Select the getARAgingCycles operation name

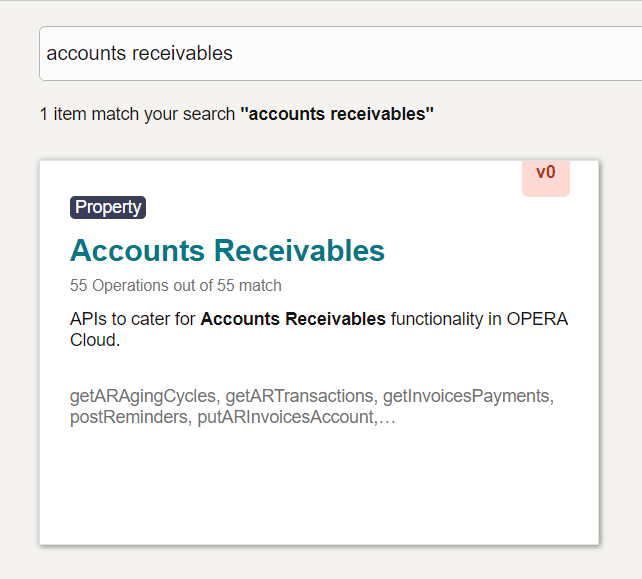point(142,396)
